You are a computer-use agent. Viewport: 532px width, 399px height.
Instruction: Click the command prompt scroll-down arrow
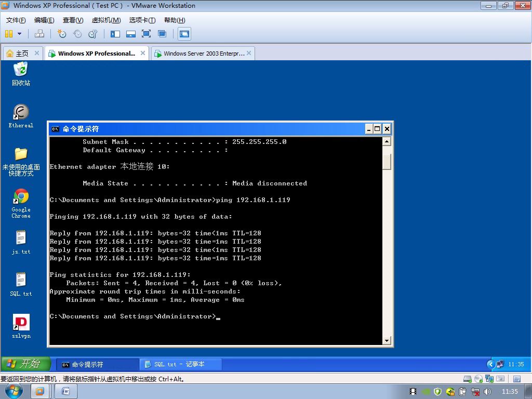point(387,340)
